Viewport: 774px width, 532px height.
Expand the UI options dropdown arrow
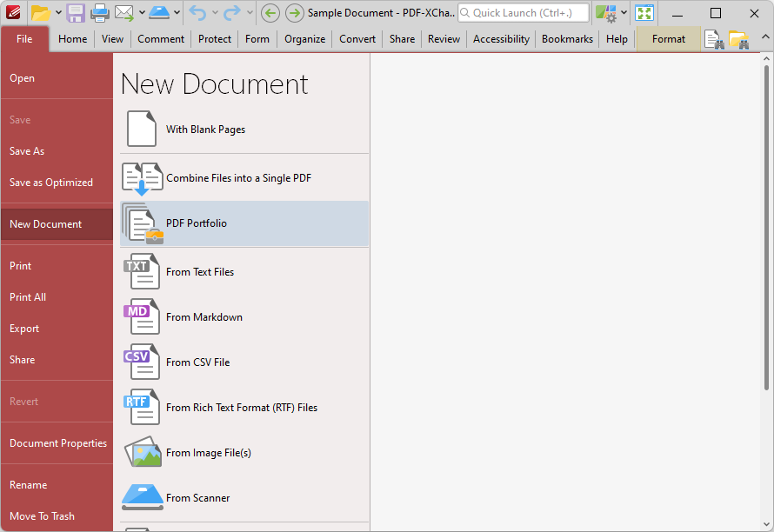pyautogui.click(x=624, y=13)
